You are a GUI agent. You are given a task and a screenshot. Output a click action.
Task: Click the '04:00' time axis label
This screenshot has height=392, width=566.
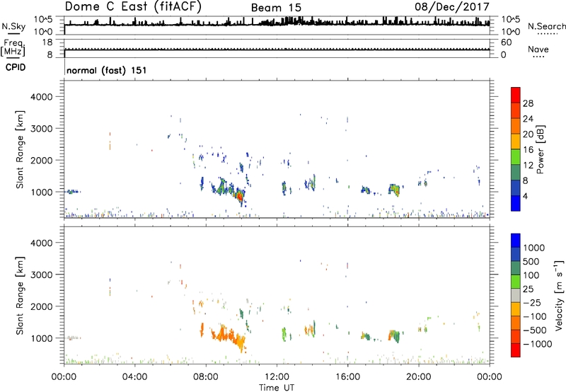135,377
